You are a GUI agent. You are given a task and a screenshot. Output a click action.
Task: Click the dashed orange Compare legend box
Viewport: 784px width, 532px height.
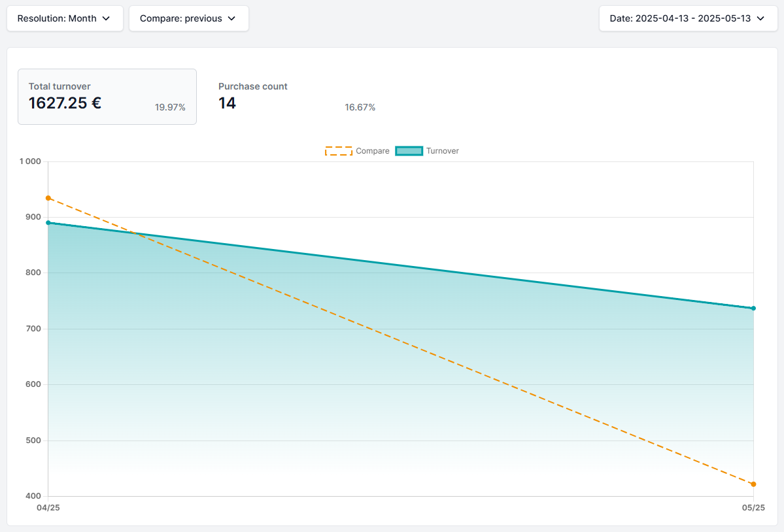pyautogui.click(x=338, y=151)
